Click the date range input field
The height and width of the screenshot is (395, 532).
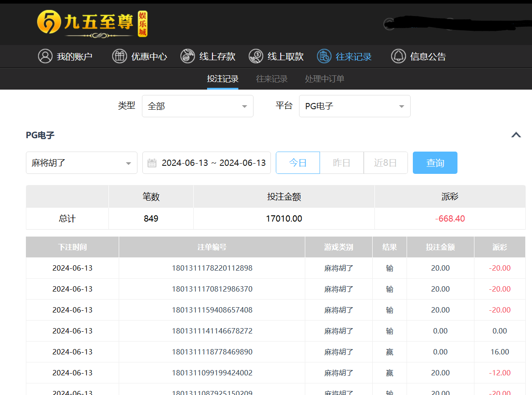(x=213, y=163)
